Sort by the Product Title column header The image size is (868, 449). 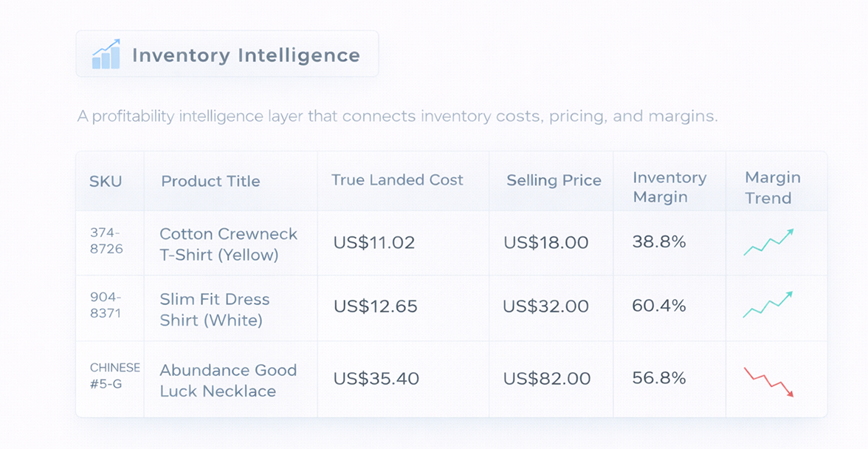(x=210, y=182)
